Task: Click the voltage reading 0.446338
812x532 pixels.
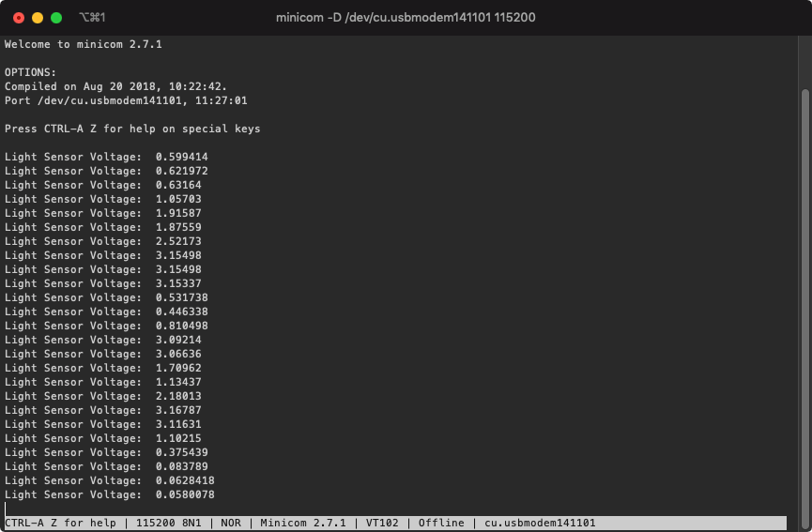Action: [182, 312]
